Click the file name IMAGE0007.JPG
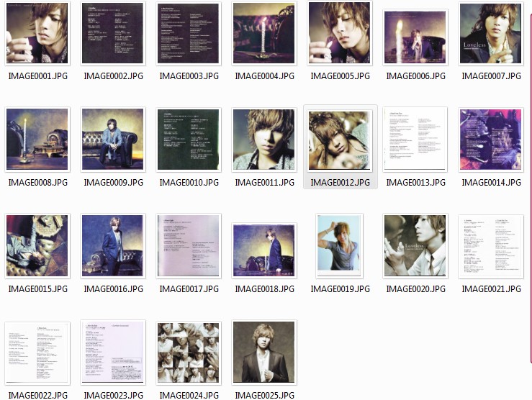Image resolution: width=532 pixels, height=400 pixels. [x=491, y=76]
